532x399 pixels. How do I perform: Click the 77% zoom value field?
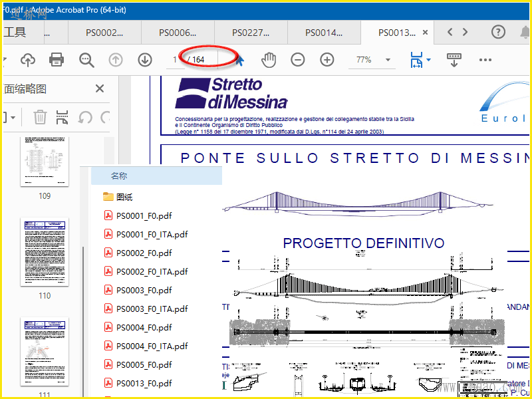point(364,60)
